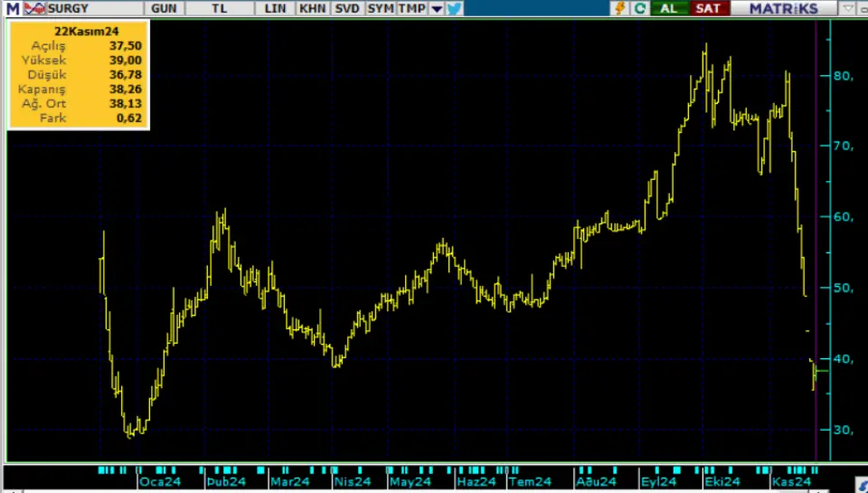868x493 pixels.
Task: Open the dropdown arrow next to TMP
Action: click(436, 8)
